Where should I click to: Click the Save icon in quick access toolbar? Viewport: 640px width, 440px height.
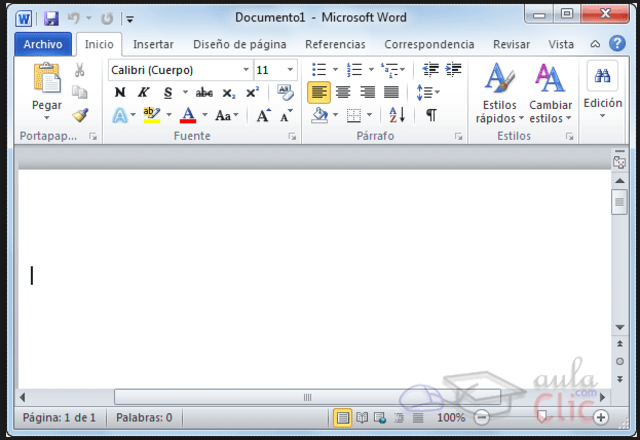[x=51, y=18]
